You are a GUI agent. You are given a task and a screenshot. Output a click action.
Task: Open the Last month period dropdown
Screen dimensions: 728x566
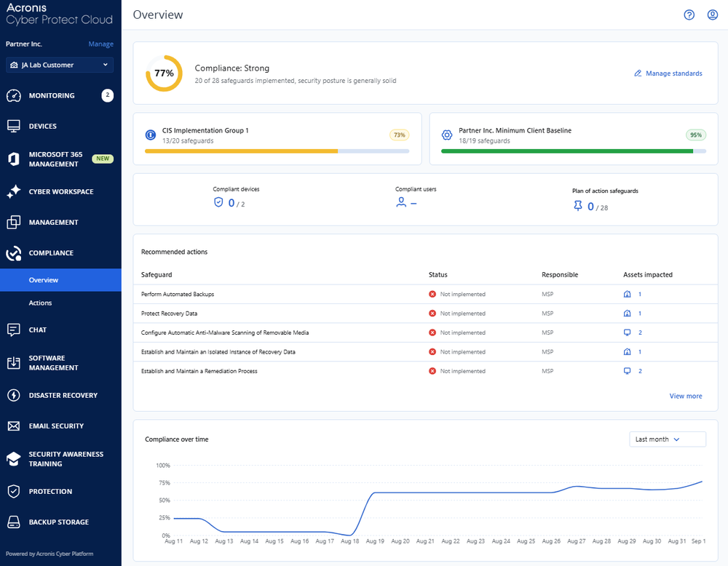[x=667, y=439]
